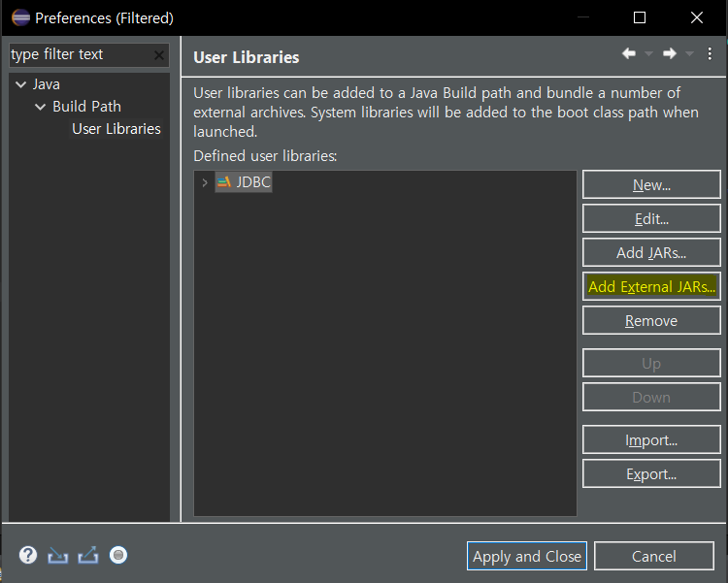The height and width of the screenshot is (583, 728).
Task: Select User Libraries in the tree
Action: point(116,129)
